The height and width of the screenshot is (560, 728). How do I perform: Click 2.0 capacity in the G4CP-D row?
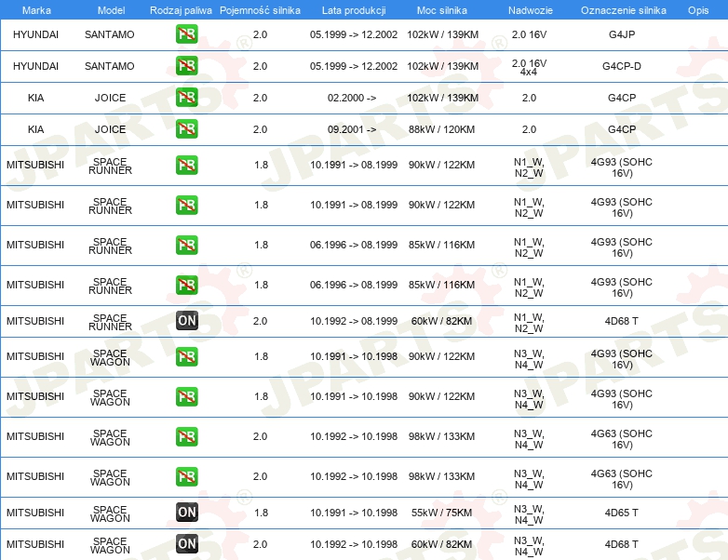(x=260, y=66)
